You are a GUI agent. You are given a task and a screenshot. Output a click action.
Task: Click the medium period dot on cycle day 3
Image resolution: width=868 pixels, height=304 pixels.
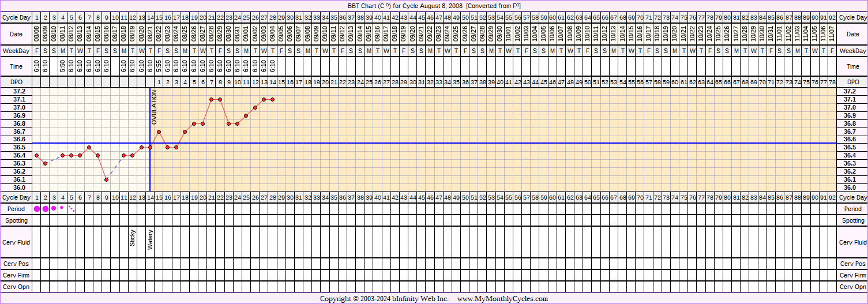point(54,208)
